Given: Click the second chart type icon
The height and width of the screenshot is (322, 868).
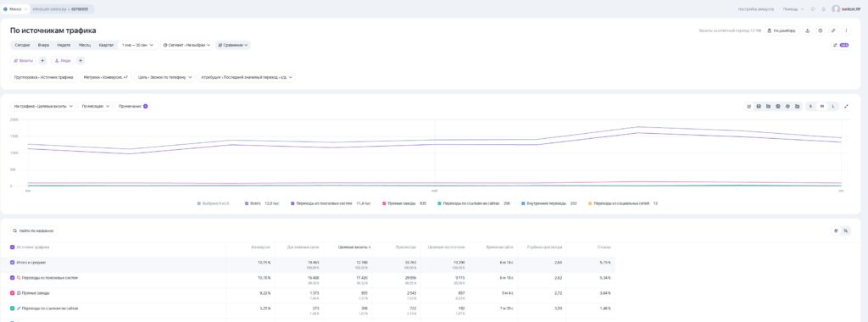Looking at the screenshot, I should [759, 106].
